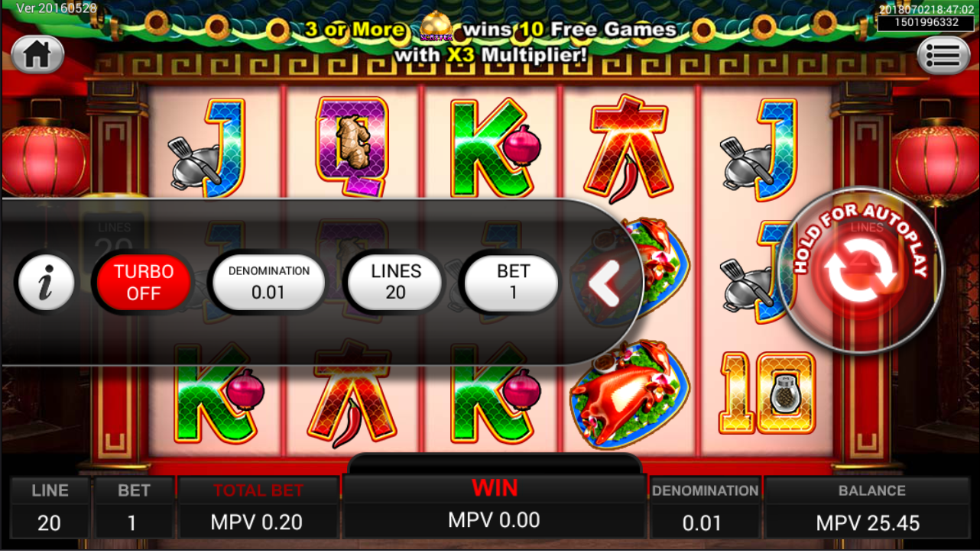
Task: Collapse the settings panel with left chevron
Action: (604, 283)
